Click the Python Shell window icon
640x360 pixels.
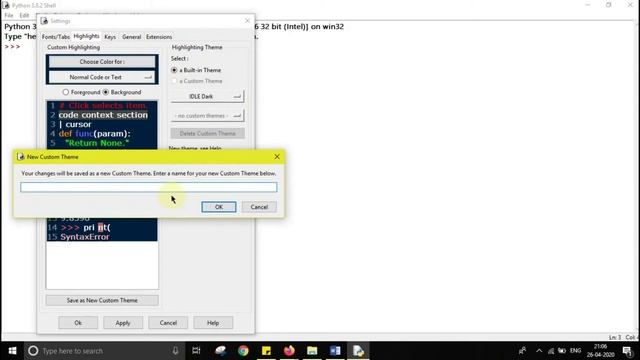6,5
